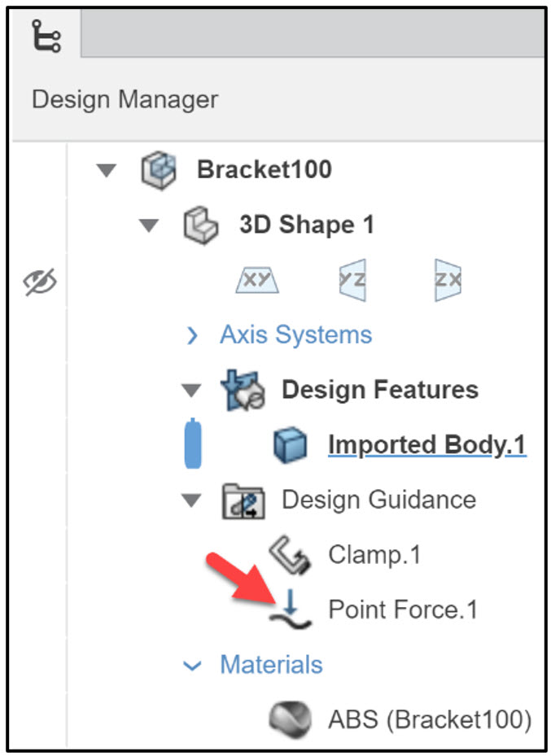
Task: Click the Bracket100 product icon
Action: (x=159, y=170)
